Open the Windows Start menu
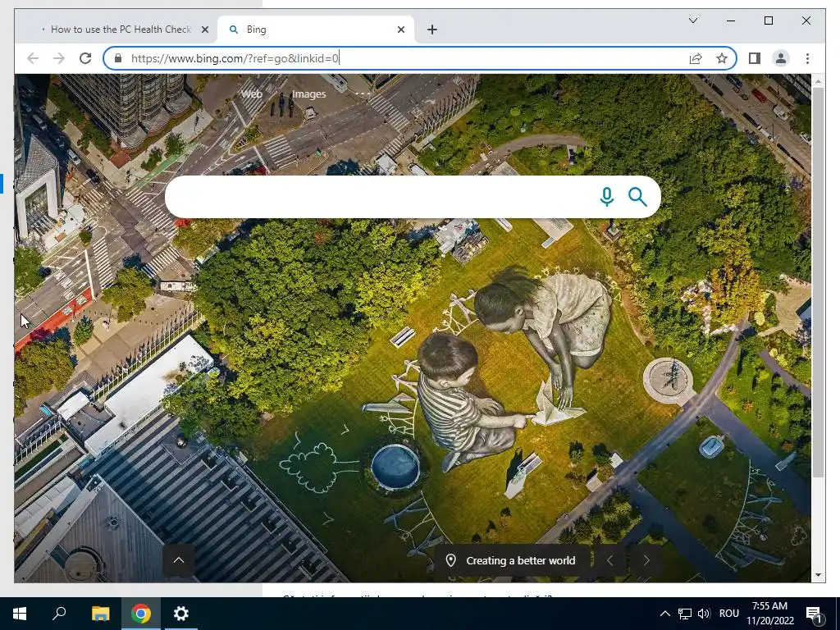The image size is (840, 630). click(x=20, y=614)
